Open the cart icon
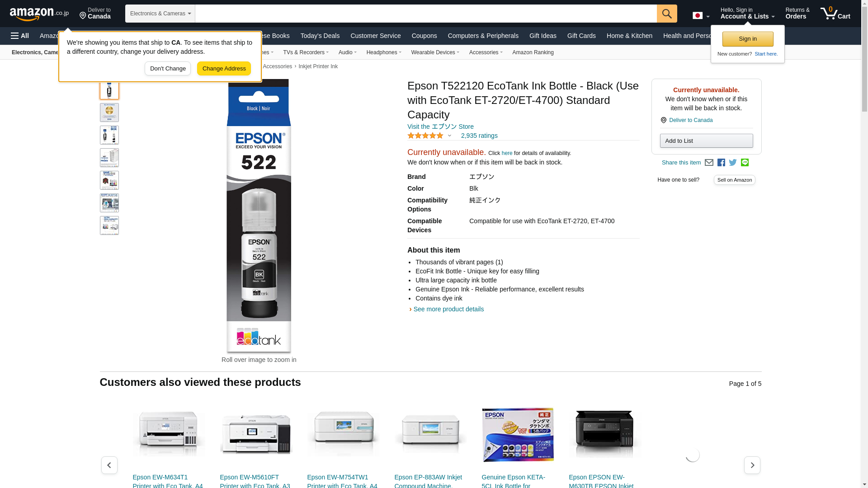The width and height of the screenshot is (868, 488). click(835, 14)
